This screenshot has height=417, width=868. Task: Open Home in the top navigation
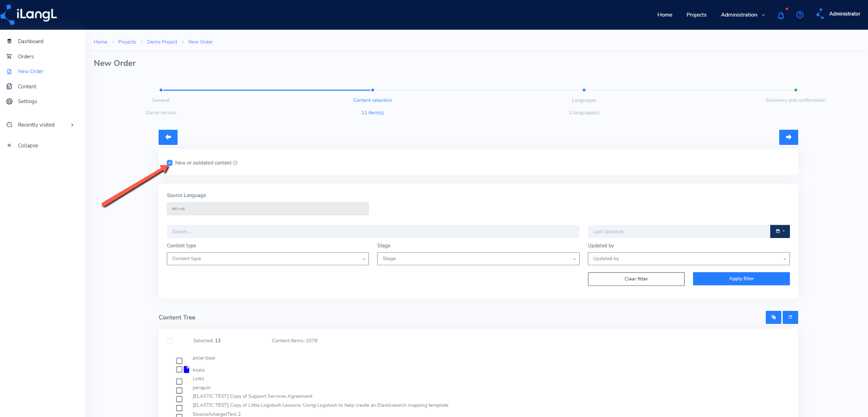[665, 15]
